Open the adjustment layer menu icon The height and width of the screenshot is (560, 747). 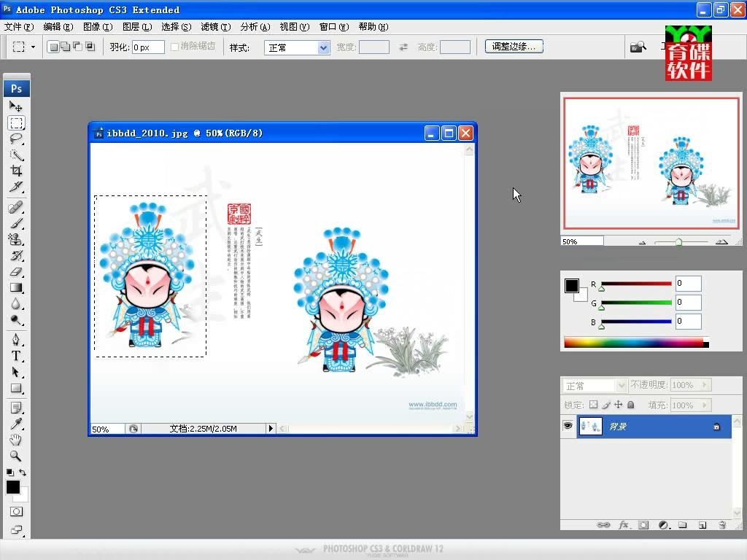tap(664, 525)
